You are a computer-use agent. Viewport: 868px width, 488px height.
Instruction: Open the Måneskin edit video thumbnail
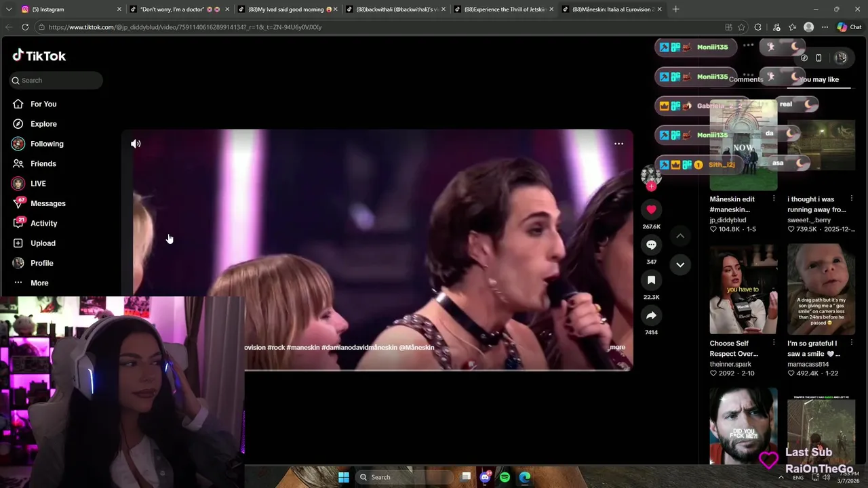pyautogui.click(x=743, y=146)
